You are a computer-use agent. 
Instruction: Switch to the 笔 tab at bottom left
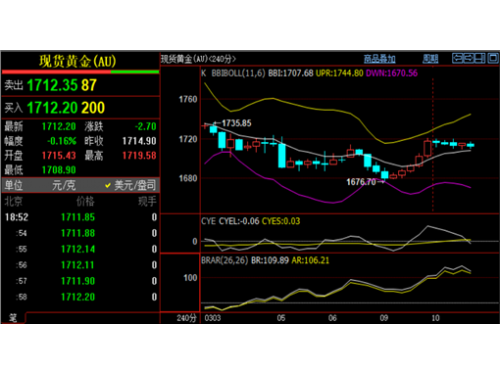point(13,318)
